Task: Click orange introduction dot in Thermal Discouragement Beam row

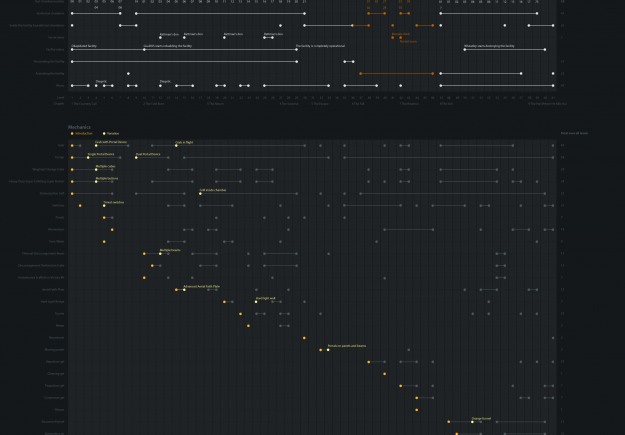Action: click(x=144, y=254)
